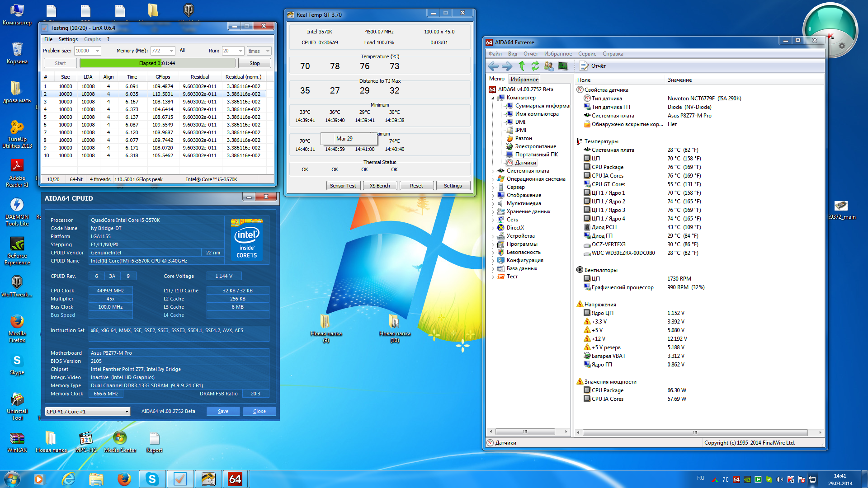The height and width of the screenshot is (488, 868).
Task: Expand Системная плата tree node
Action: (x=493, y=171)
